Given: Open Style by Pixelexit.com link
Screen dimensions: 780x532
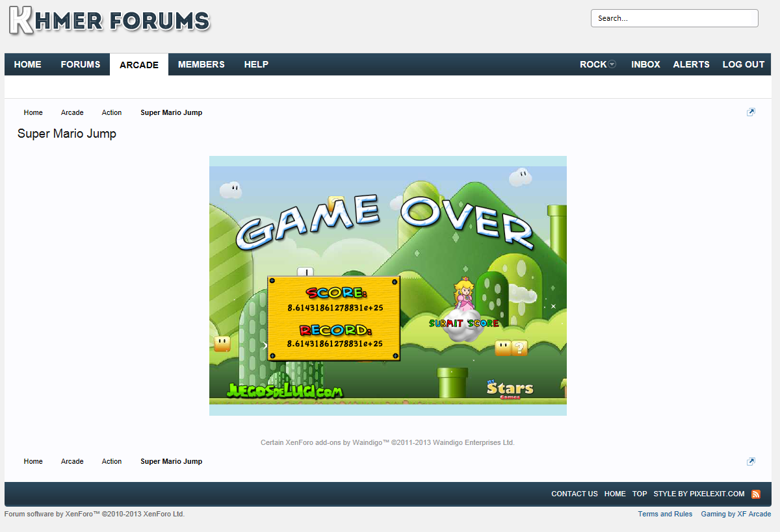Looking at the screenshot, I should [699, 494].
